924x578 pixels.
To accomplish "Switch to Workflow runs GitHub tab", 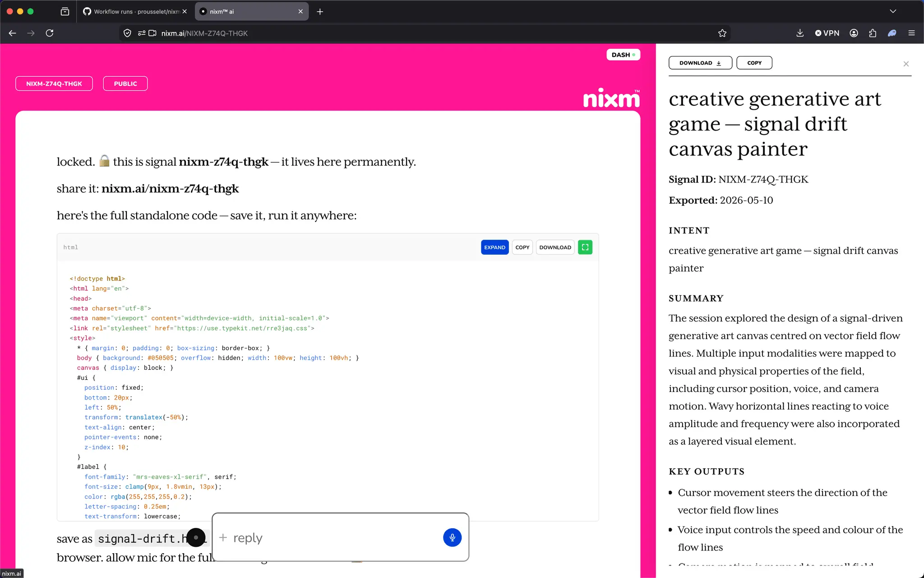I will click(x=135, y=11).
